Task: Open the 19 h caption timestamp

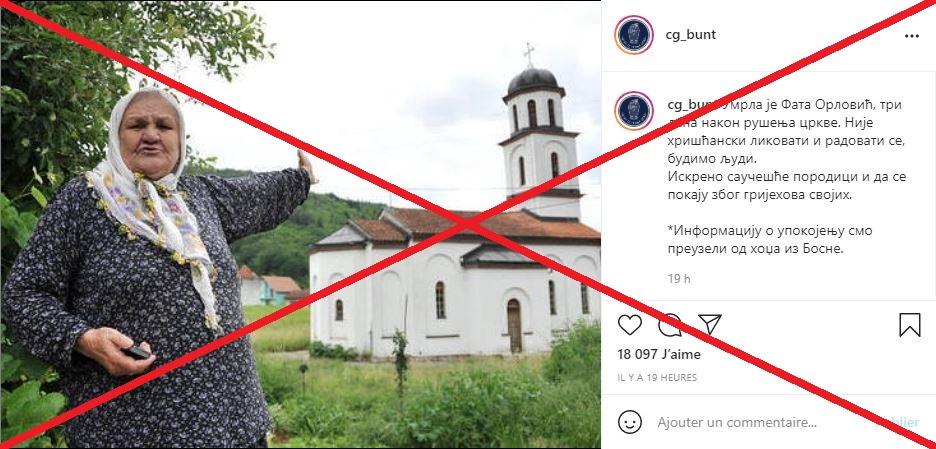Action: click(679, 279)
